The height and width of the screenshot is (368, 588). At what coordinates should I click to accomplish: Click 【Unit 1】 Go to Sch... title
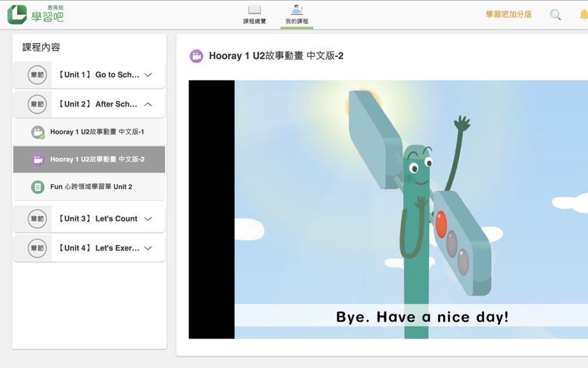[98, 75]
